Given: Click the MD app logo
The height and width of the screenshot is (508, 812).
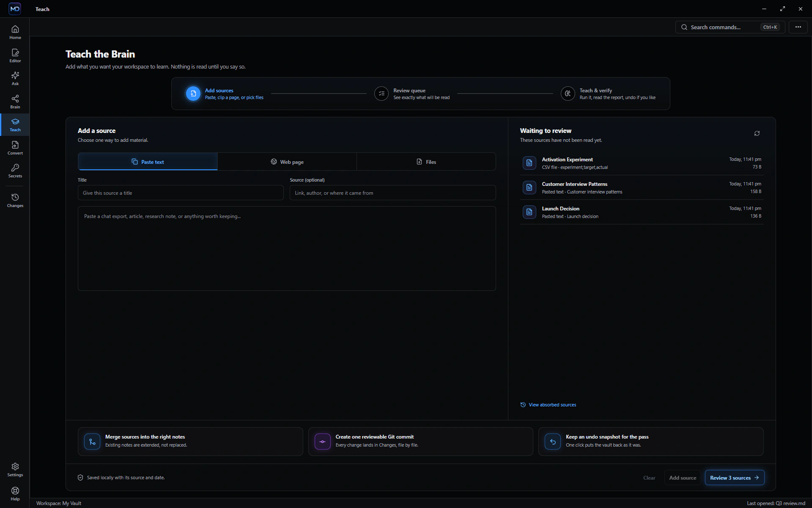Looking at the screenshot, I should pyautogui.click(x=15, y=9).
